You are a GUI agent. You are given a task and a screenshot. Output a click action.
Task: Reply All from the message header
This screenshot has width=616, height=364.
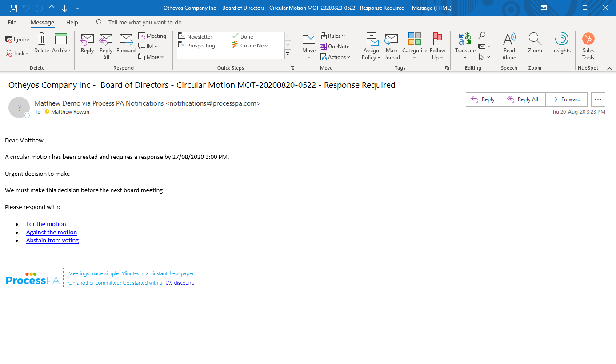click(523, 99)
